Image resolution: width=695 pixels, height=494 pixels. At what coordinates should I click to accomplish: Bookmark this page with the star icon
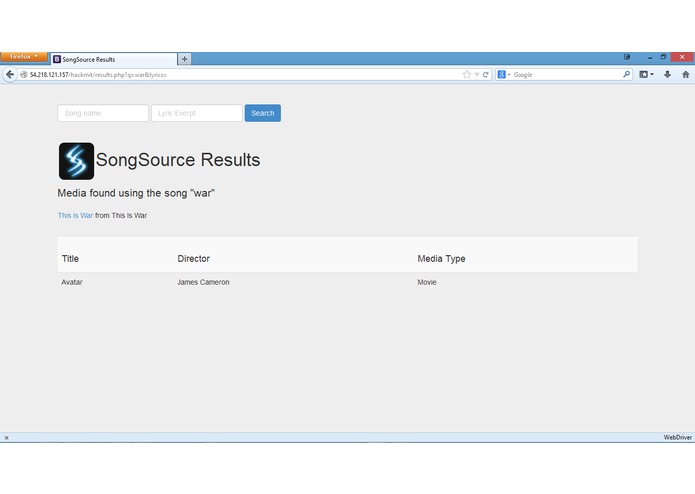pos(466,74)
